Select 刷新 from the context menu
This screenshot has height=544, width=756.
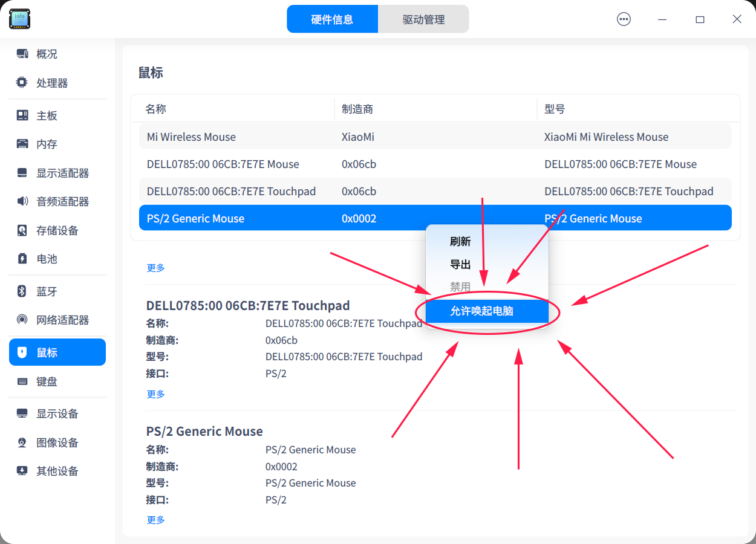461,241
